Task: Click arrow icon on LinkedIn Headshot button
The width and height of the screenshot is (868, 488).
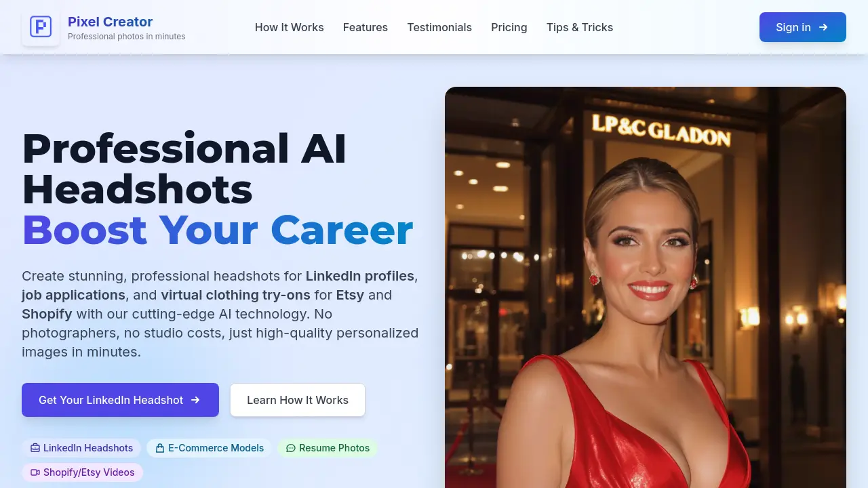Action: click(x=195, y=400)
